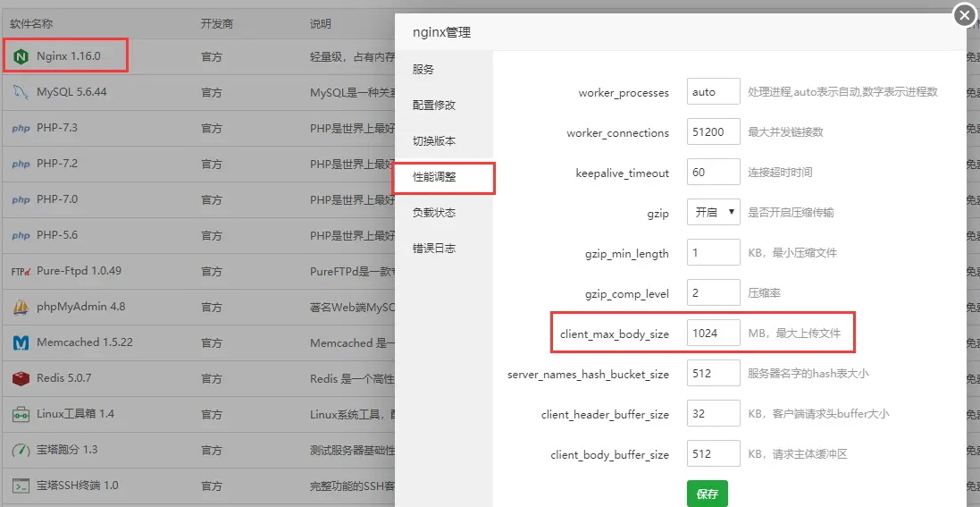Click the 宝塔SSH终端 terminal icon
Image resolution: width=980 pixels, height=507 pixels.
click(21, 486)
